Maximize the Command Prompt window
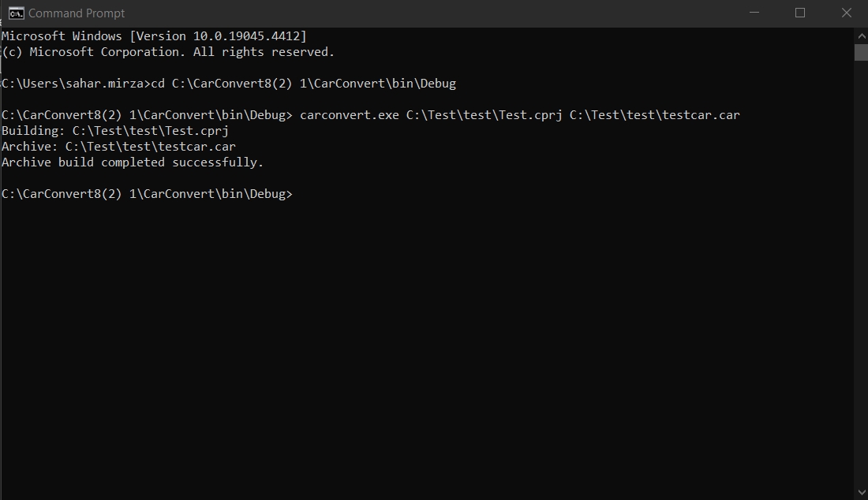868x500 pixels. (800, 13)
